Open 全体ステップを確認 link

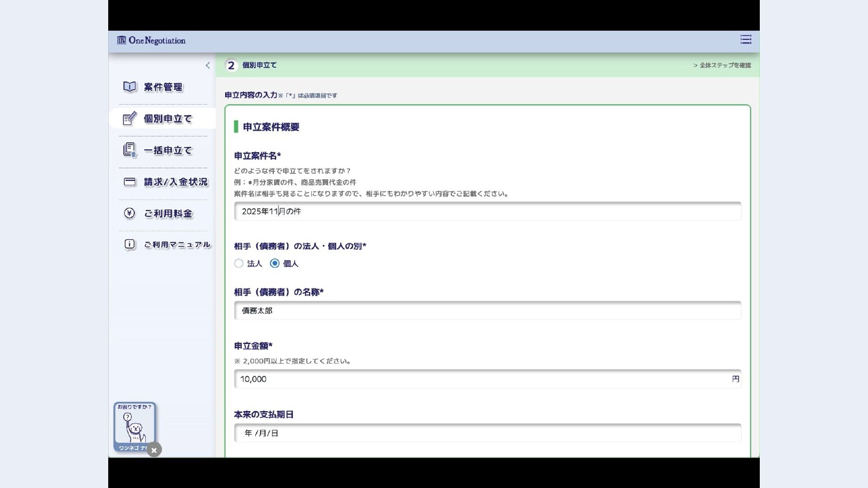click(722, 65)
